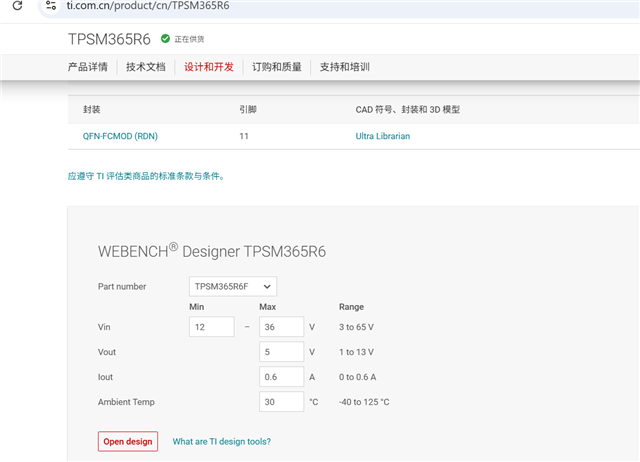Viewport: 640px width, 462px height.
Task: Click the CAD 符号、封装和 3D 模型 header
Action: click(407, 109)
